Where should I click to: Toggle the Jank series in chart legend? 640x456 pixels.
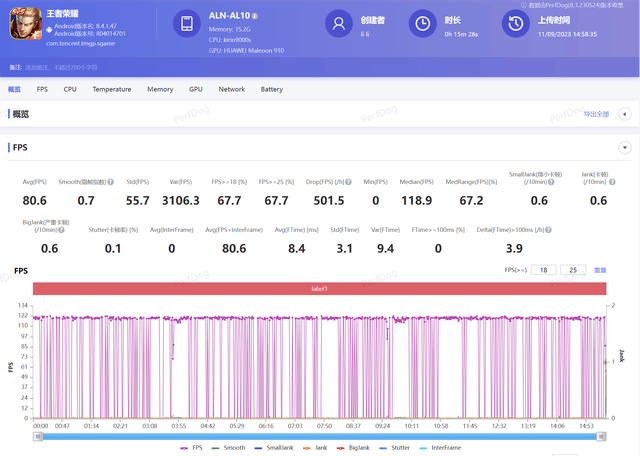click(x=315, y=448)
